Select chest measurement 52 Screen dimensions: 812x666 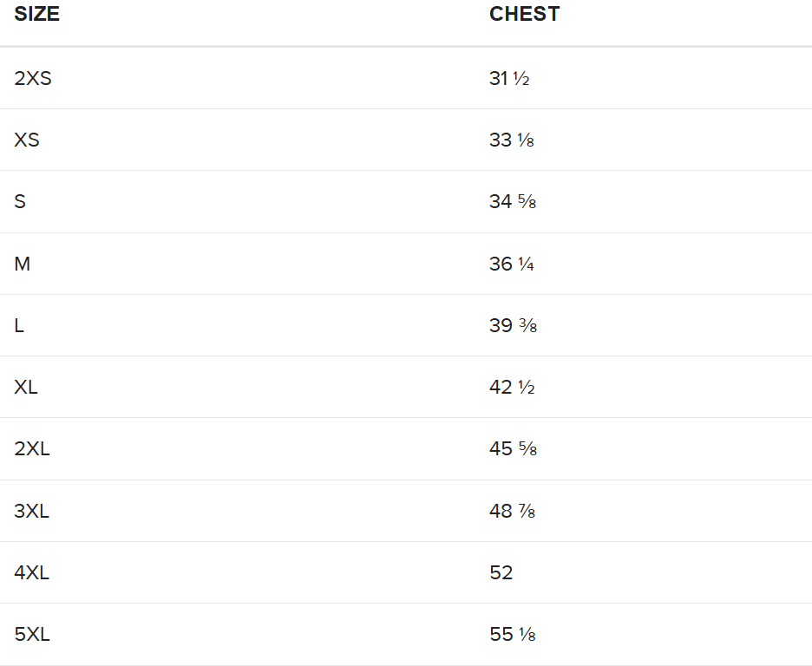(501, 572)
